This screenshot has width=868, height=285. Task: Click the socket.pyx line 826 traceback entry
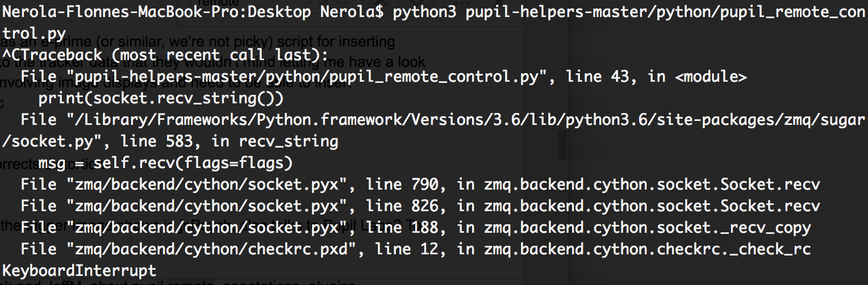[x=420, y=206]
